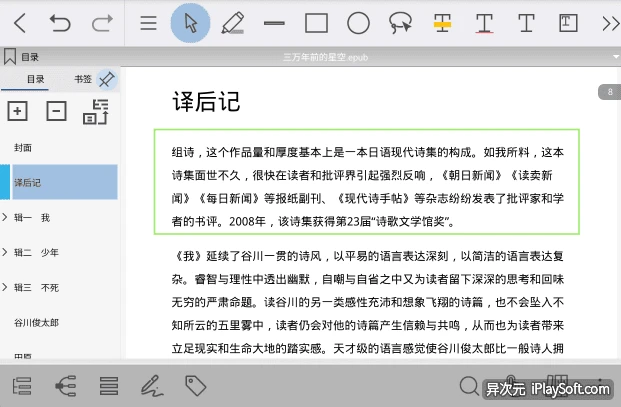Open the handwriting notes pen icon

[152, 386]
